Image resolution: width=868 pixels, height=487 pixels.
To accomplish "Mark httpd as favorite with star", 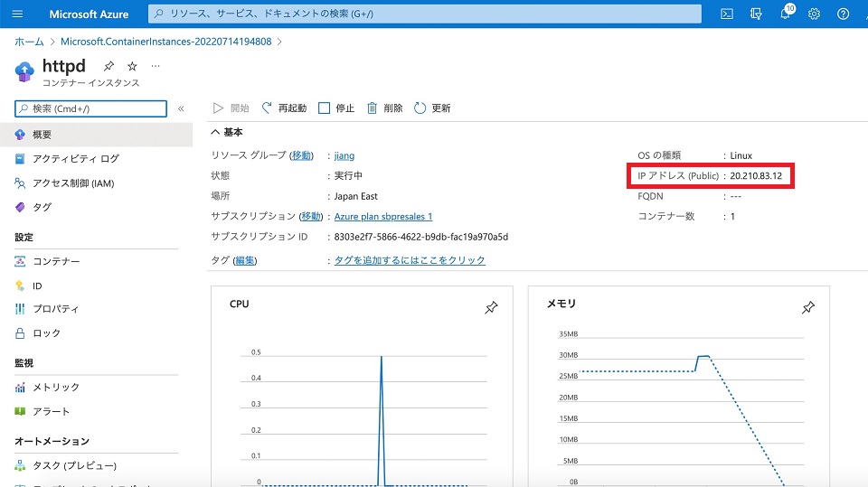I will (x=132, y=66).
